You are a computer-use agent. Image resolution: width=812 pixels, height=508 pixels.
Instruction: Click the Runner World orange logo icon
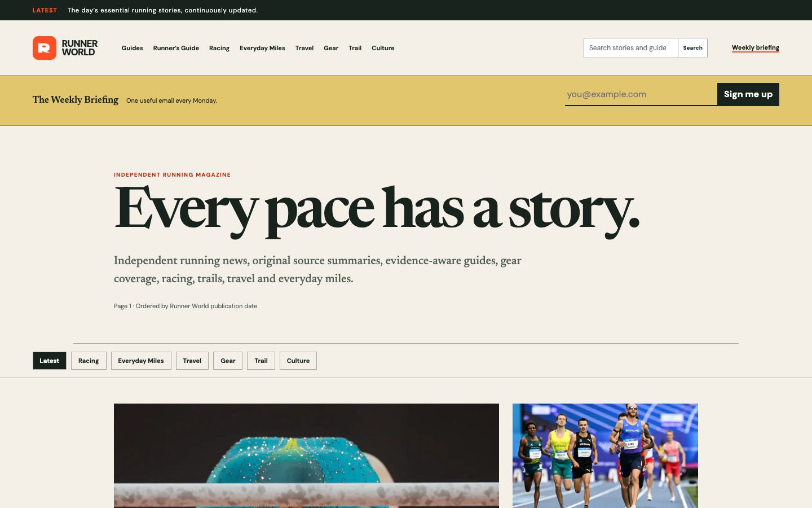click(x=45, y=48)
